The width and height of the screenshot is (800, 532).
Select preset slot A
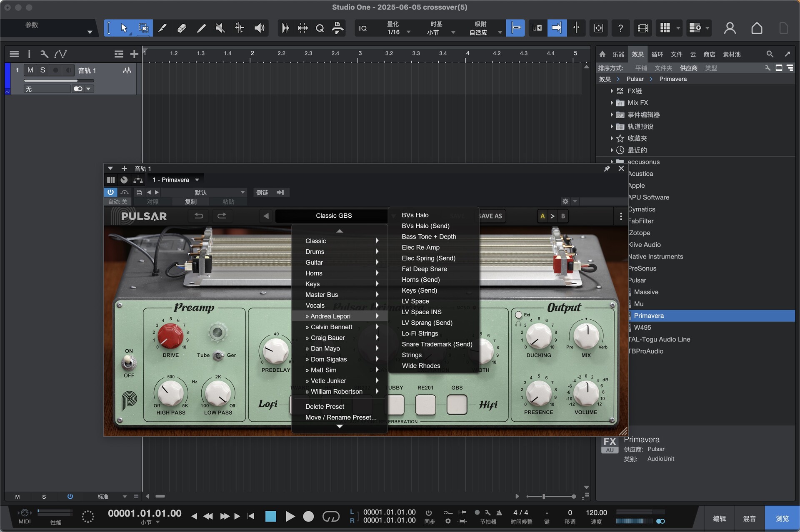click(x=542, y=216)
